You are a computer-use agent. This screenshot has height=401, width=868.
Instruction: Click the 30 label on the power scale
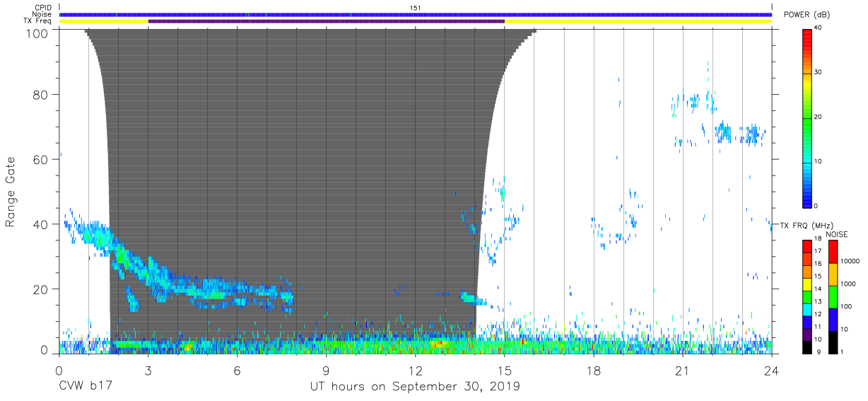(x=819, y=72)
